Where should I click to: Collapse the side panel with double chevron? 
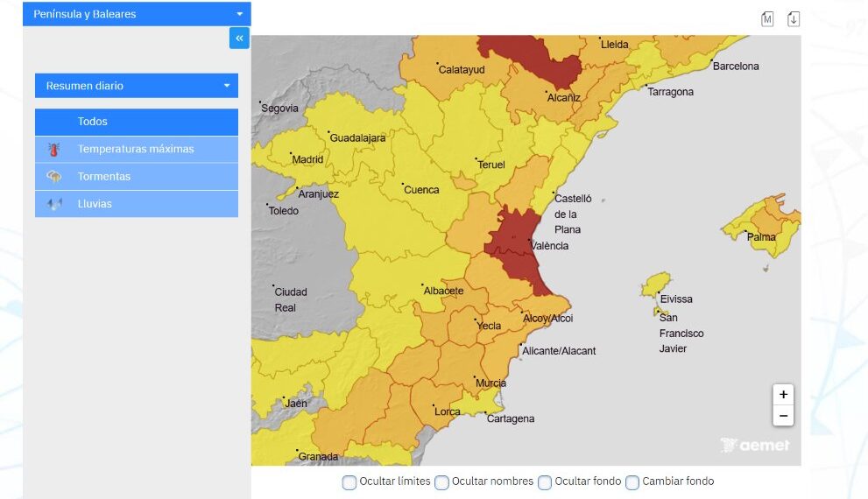click(239, 39)
